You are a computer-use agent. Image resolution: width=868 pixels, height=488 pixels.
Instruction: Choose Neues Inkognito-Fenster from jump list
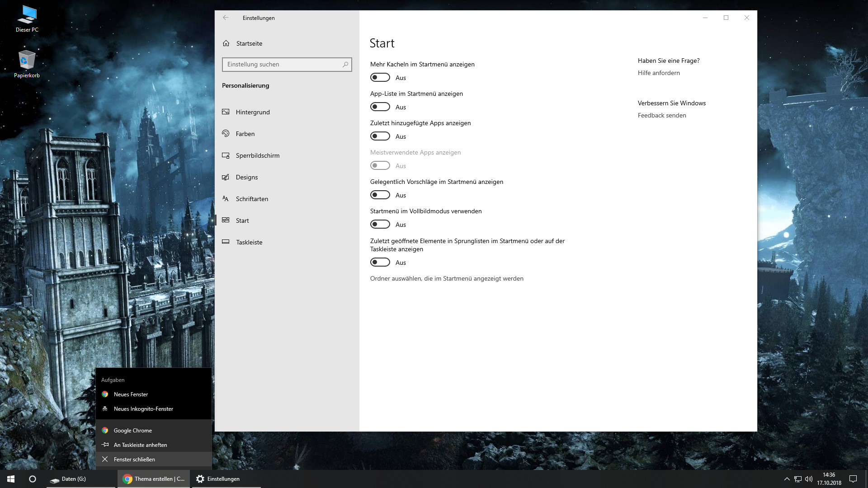click(143, 409)
